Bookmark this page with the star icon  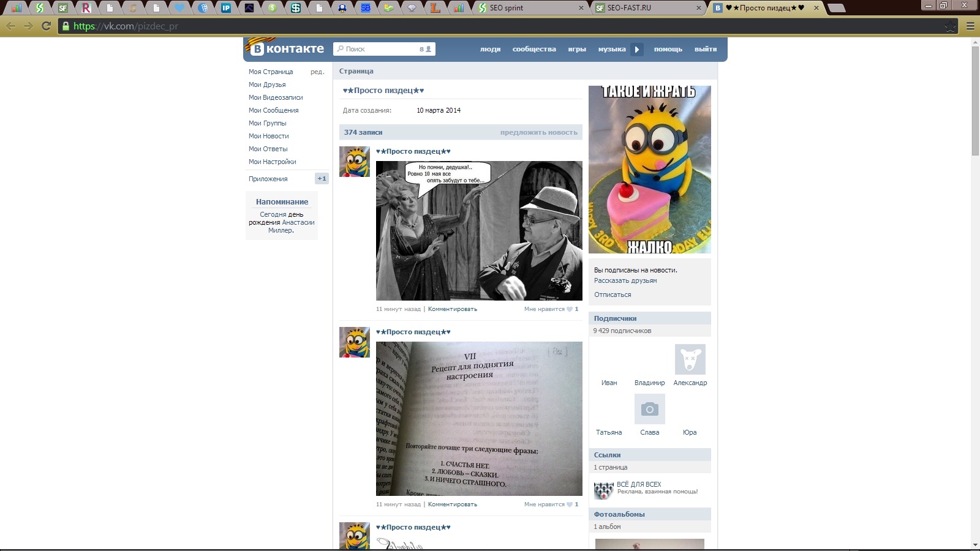950,26
